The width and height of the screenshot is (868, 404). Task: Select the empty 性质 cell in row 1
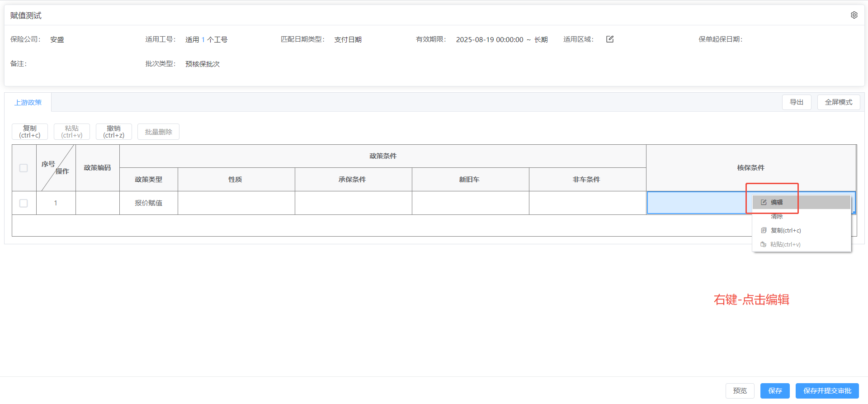coord(236,203)
